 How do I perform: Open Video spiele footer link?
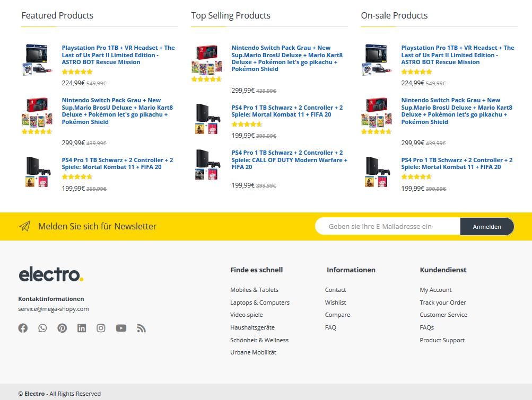[x=246, y=315]
